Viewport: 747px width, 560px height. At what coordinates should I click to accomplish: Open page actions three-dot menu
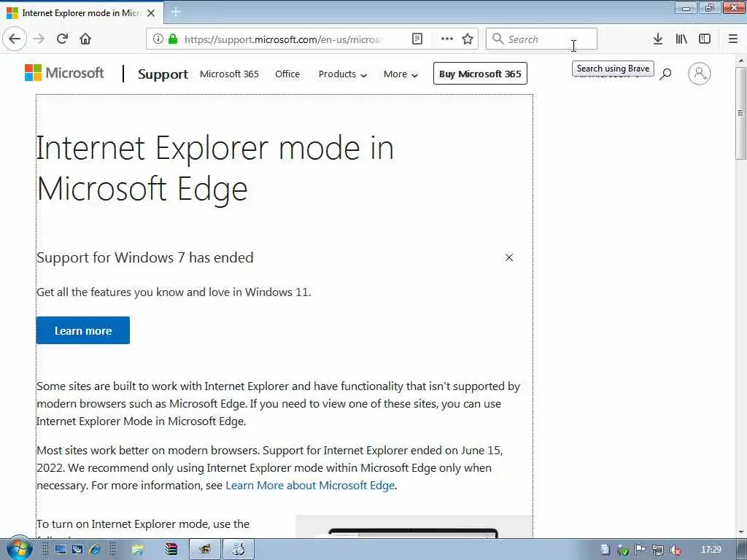click(x=447, y=39)
